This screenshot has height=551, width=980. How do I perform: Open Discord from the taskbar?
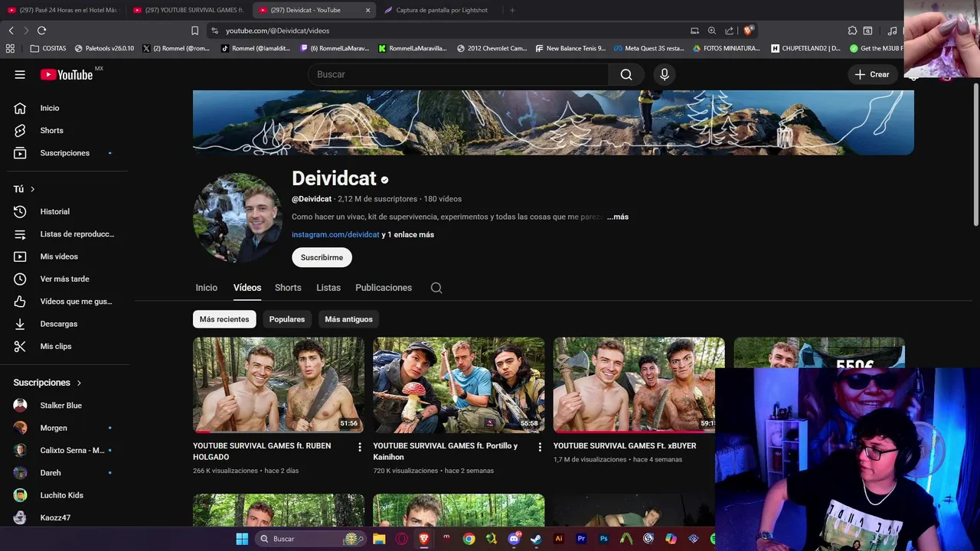[514, 539]
